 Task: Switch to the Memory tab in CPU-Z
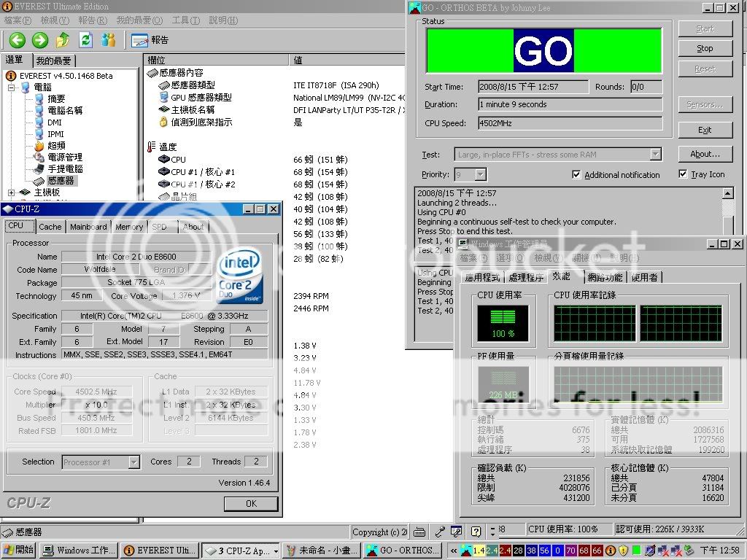pos(129,227)
